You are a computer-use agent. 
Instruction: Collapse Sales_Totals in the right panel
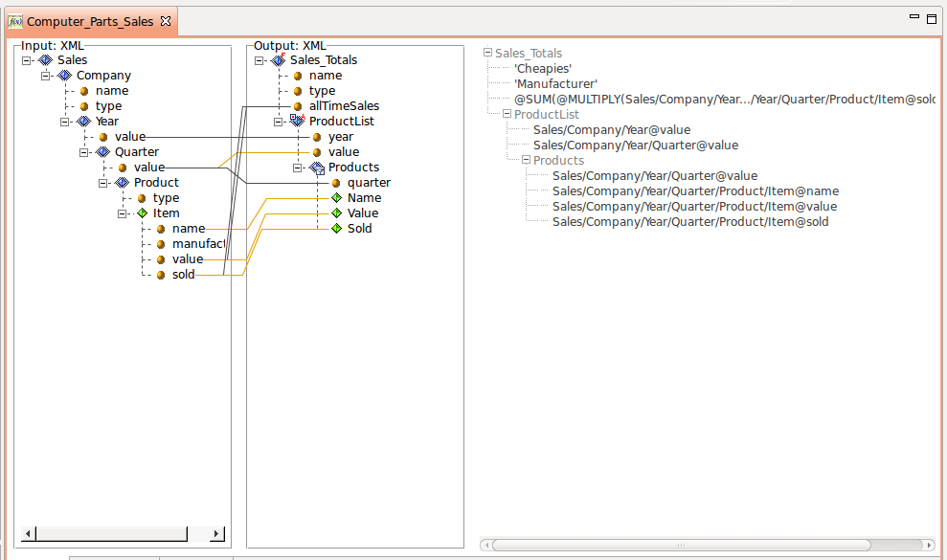[x=486, y=53]
